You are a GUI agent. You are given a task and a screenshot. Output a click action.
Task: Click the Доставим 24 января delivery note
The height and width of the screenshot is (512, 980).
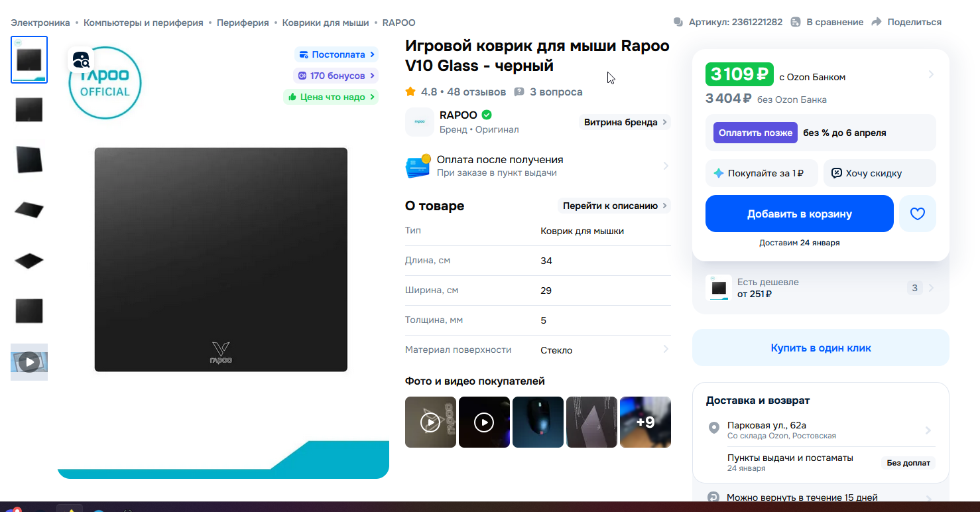click(800, 243)
